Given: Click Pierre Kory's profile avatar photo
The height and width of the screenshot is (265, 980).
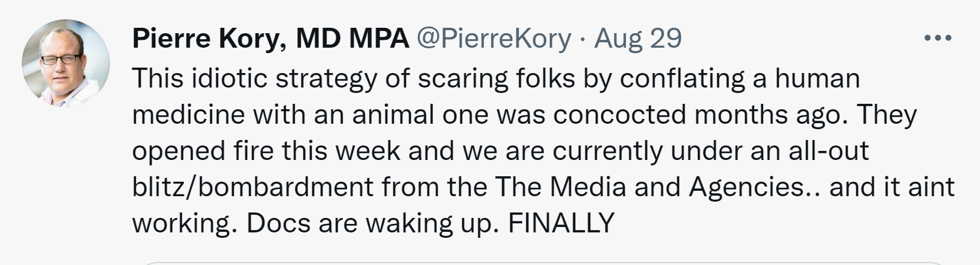Looking at the screenshot, I should tap(66, 63).
